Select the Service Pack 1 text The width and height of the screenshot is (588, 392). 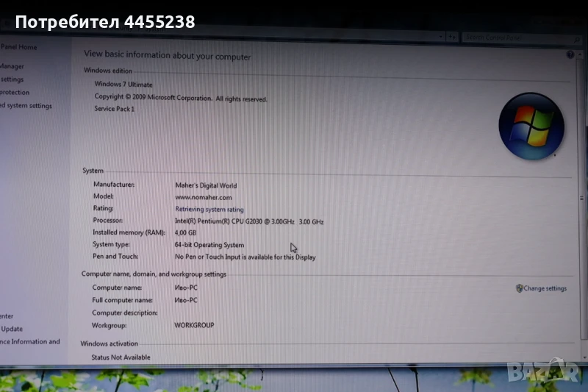pos(115,109)
